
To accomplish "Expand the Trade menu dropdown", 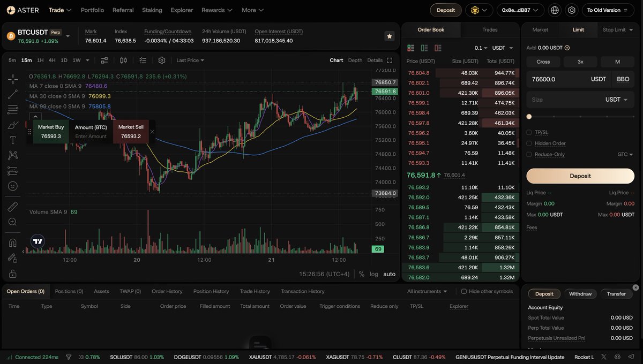I will click(59, 10).
